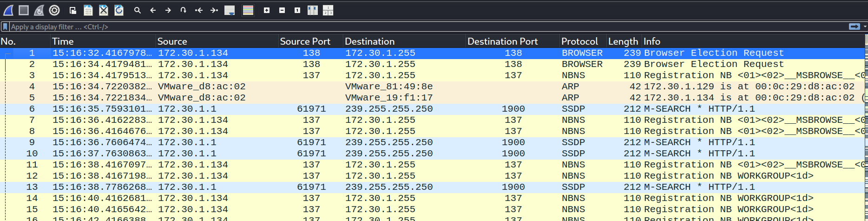Viewport: 868px width, 221px height.
Task: Open a capture file
Action: pos(73,10)
